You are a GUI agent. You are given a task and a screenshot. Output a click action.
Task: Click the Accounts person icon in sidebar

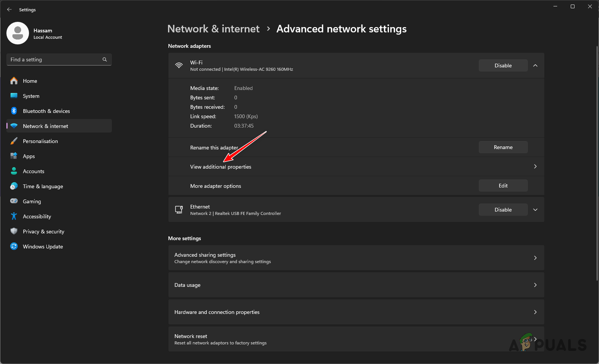14,171
